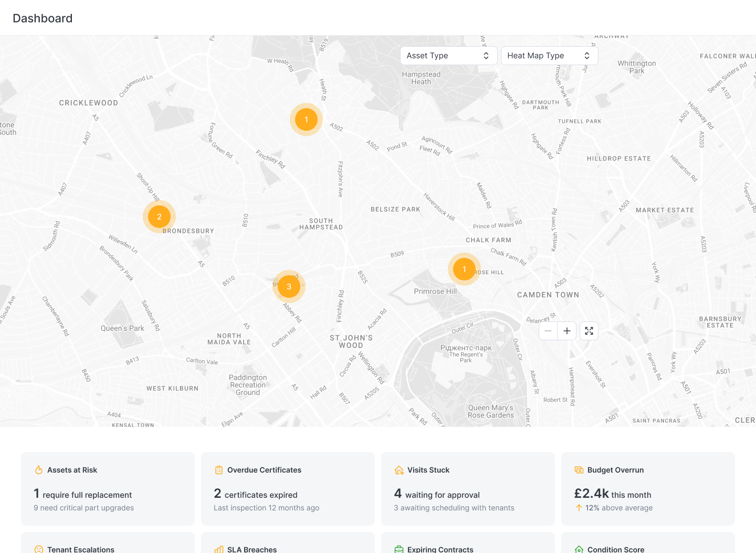Click '12% above average' text
This screenshot has height=553, width=756.
(x=619, y=508)
